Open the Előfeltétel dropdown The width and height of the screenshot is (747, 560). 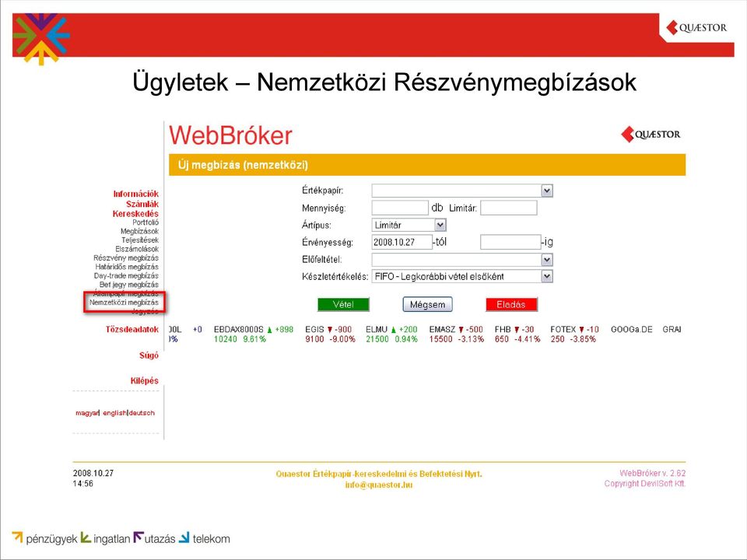coord(462,260)
